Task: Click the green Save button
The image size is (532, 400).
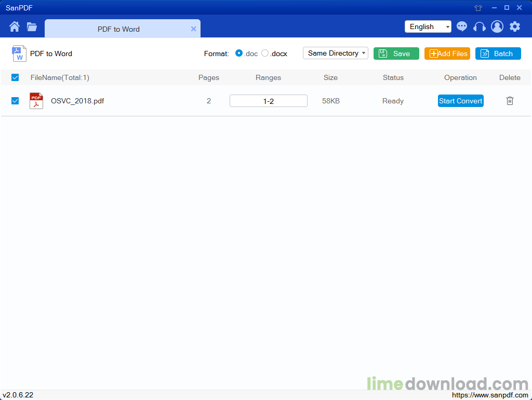Action: (x=396, y=54)
